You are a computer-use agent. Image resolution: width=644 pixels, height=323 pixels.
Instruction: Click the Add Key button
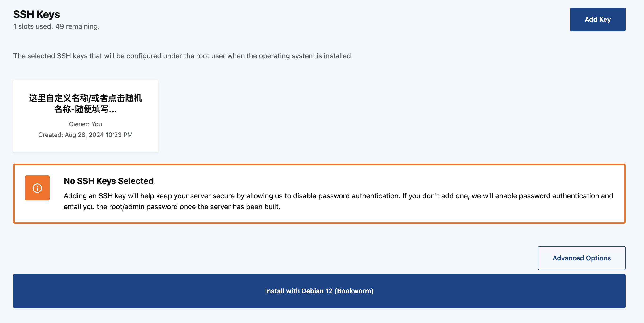(597, 20)
